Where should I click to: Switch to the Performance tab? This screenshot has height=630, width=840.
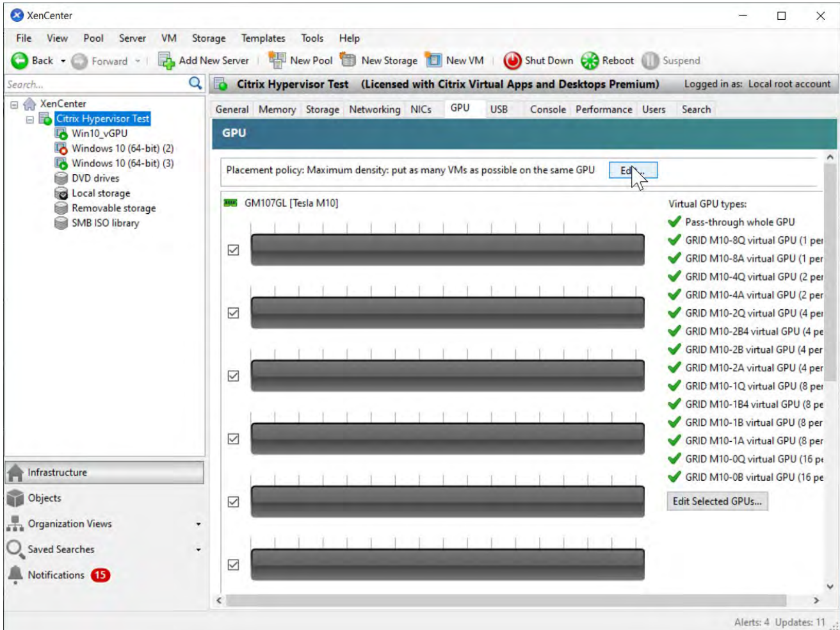pos(603,109)
